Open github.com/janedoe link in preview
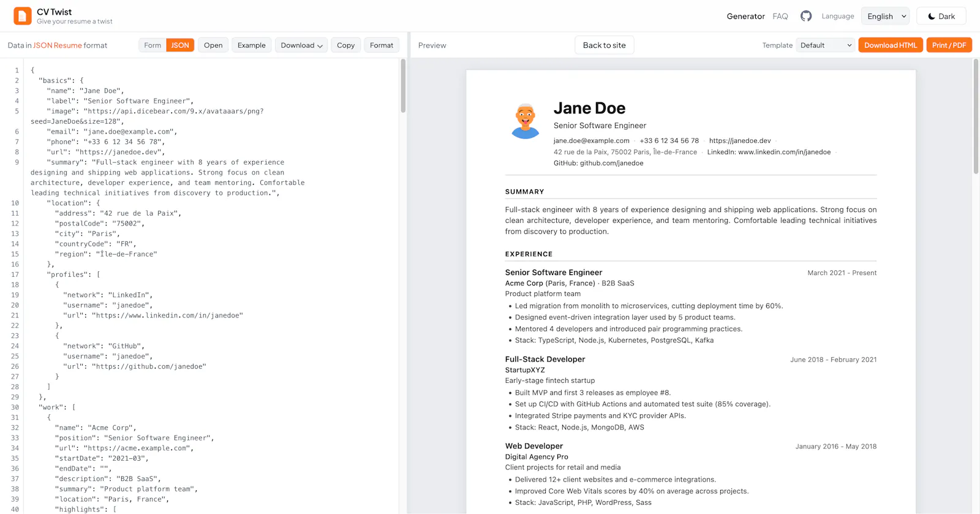Viewport: 980px width, 514px height. click(x=612, y=164)
